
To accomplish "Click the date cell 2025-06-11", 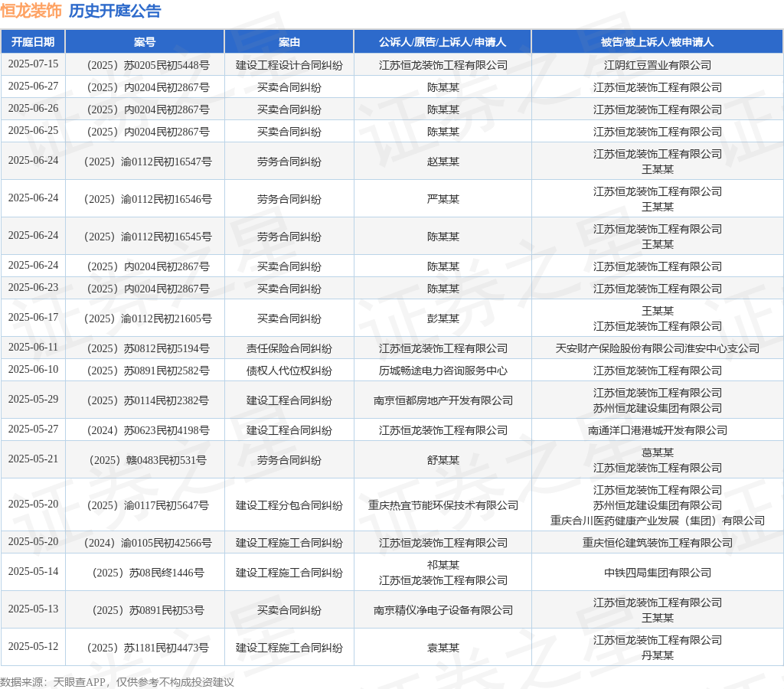I will pyautogui.click(x=33, y=348).
